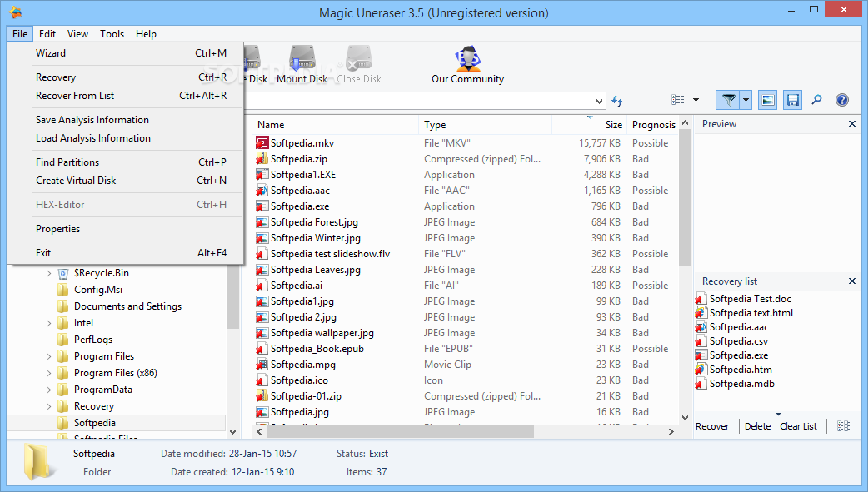Screen dimensions: 868x492
Task: Click the file list horizontal scrollbar thumb
Action: click(400, 431)
